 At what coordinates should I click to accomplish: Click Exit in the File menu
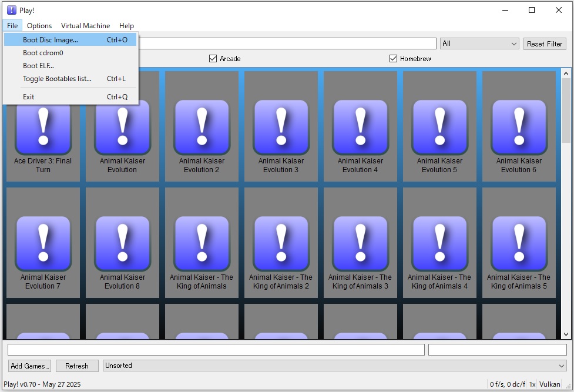click(71, 97)
